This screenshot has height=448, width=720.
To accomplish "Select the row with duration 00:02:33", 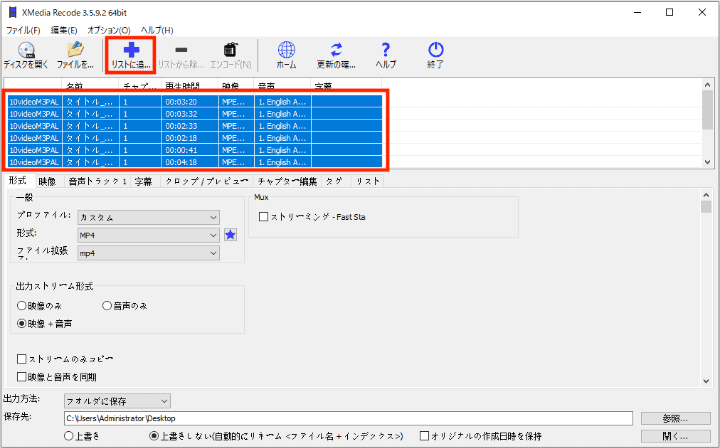I will pyautogui.click(x=195, y=126).
